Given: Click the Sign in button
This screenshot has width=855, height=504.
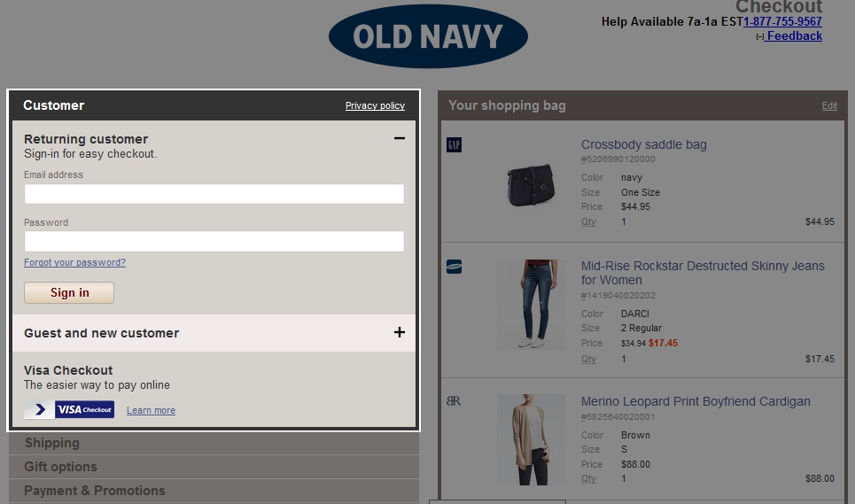Looking at the screenshot, I should [69, 292].
